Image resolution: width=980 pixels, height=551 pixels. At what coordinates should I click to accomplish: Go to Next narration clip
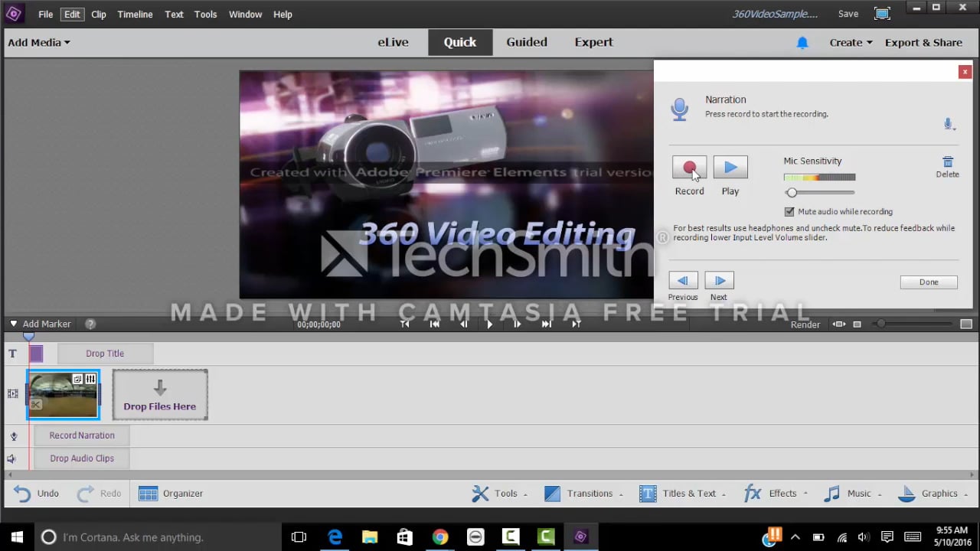[x=719, y=280]
